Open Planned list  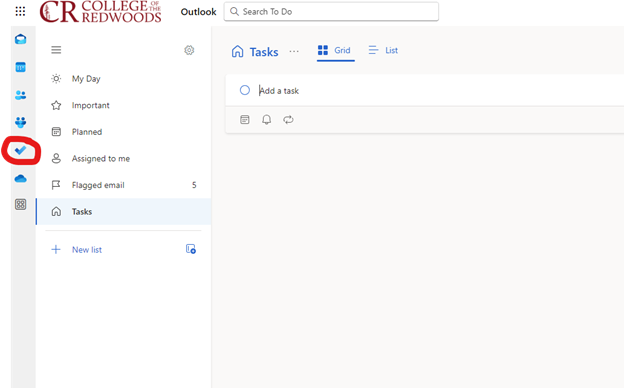coord(123,132)
